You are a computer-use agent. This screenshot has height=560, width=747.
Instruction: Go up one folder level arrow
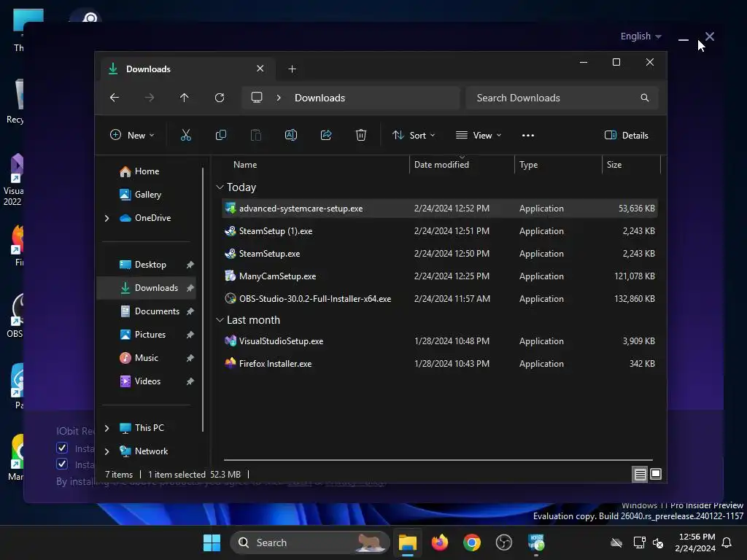185,98
